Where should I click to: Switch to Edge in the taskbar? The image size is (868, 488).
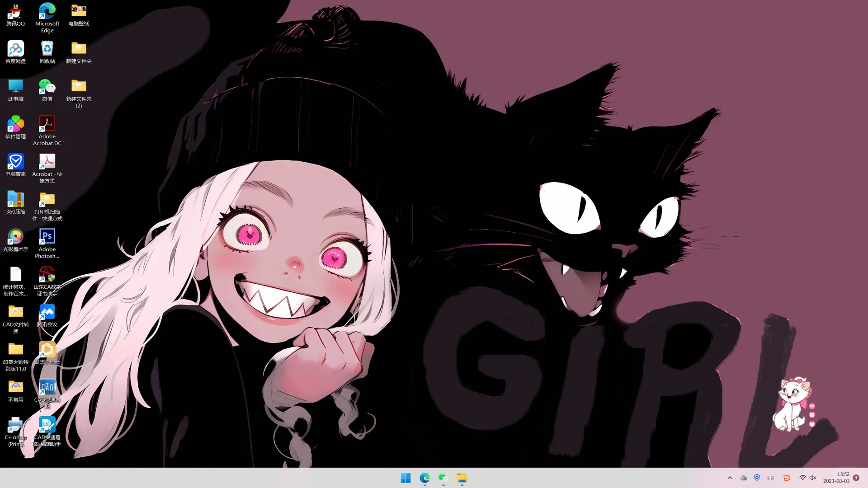tap(425, 478)
